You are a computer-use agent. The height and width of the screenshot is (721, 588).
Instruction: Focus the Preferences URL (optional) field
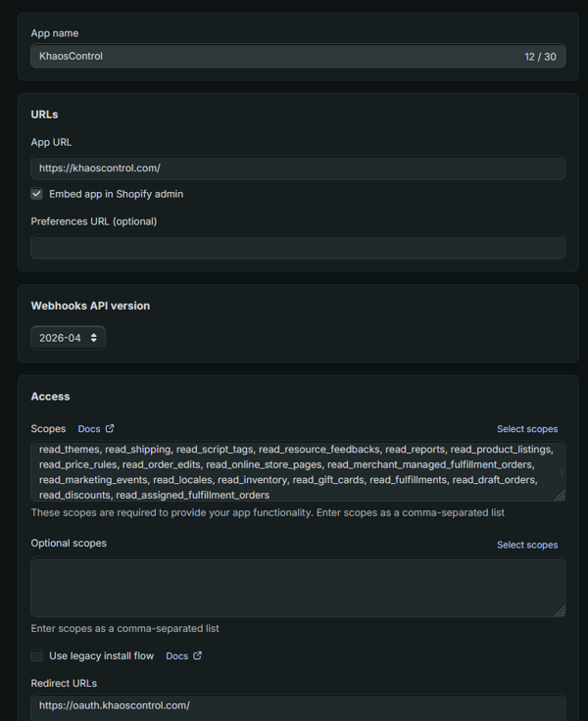(298, 247)
